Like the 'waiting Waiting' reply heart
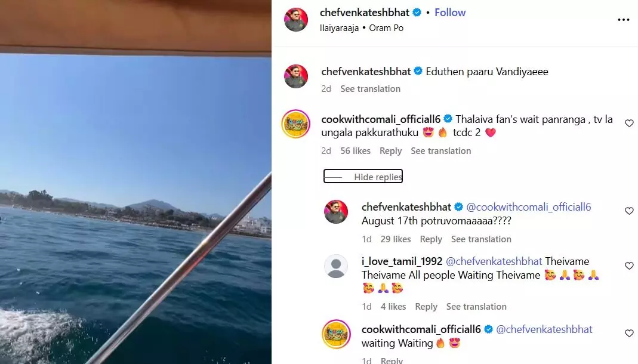The height and width of the screenshot is (364, 638). point(629,333)
